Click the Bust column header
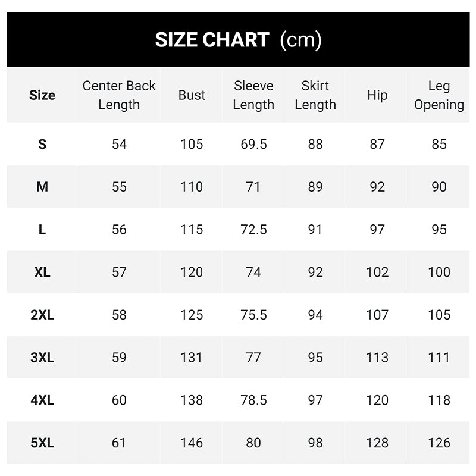Image resolution: width=476 pixels, height=476 pixels. pos(192,95)
